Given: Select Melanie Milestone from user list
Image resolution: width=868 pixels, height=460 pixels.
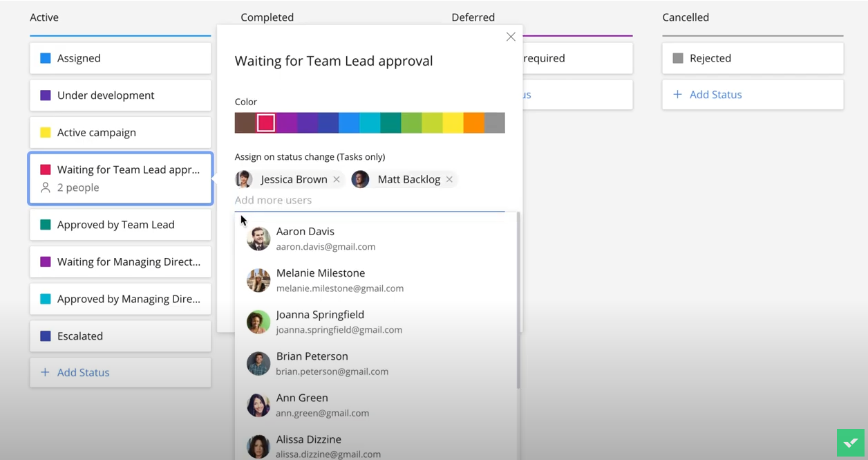Looking at the screenshot, I should coord(375,280).
